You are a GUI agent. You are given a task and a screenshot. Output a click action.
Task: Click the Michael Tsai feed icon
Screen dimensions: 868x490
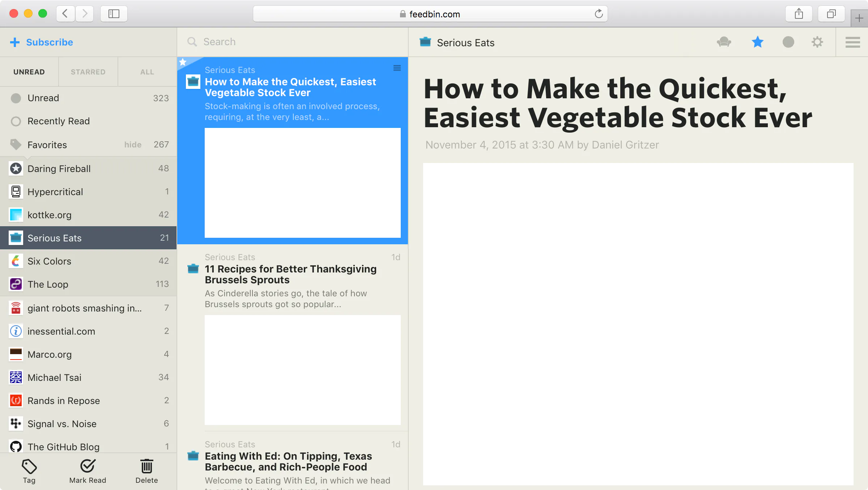(16, 377)
